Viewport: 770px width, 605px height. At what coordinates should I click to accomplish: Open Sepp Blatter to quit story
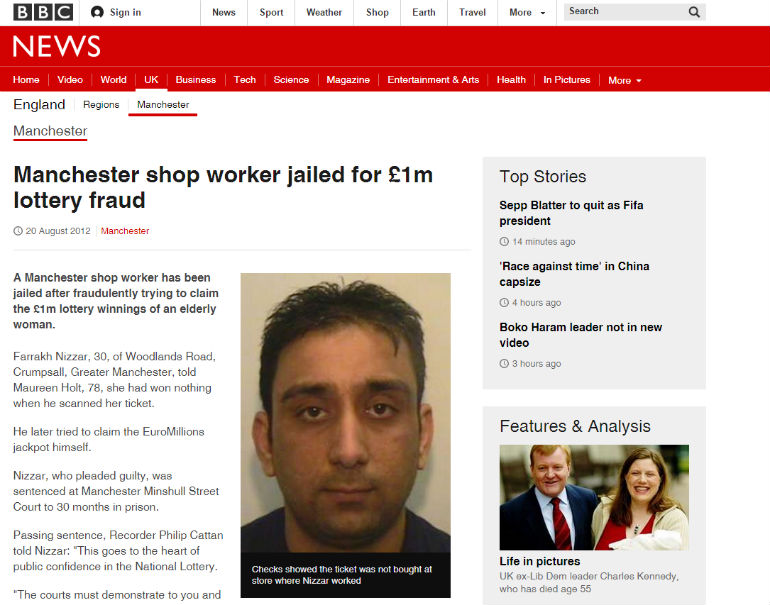pyautogui.click(x=571, y=213)
